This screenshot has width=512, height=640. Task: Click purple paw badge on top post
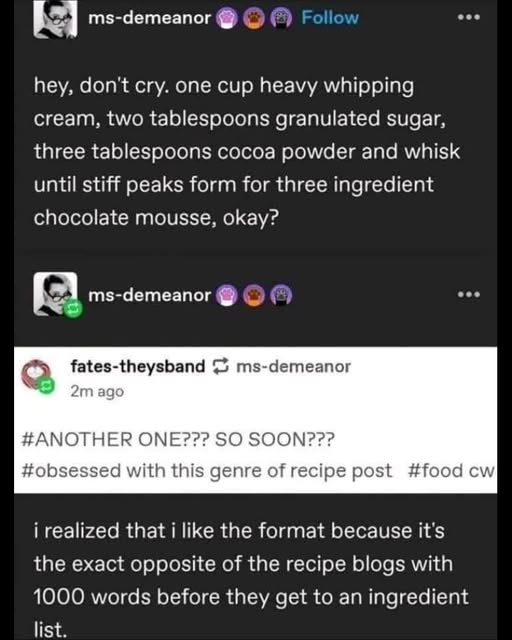click(x=227, y=19)
